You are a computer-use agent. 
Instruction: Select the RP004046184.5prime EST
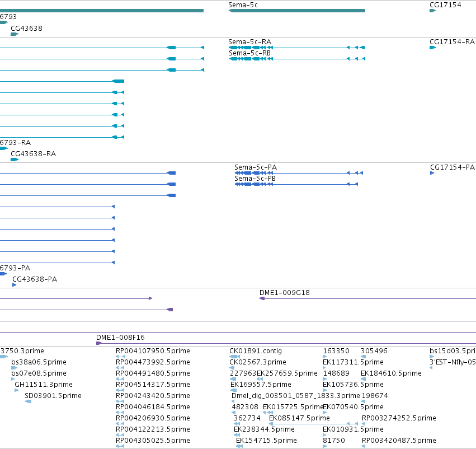[153, 407]
